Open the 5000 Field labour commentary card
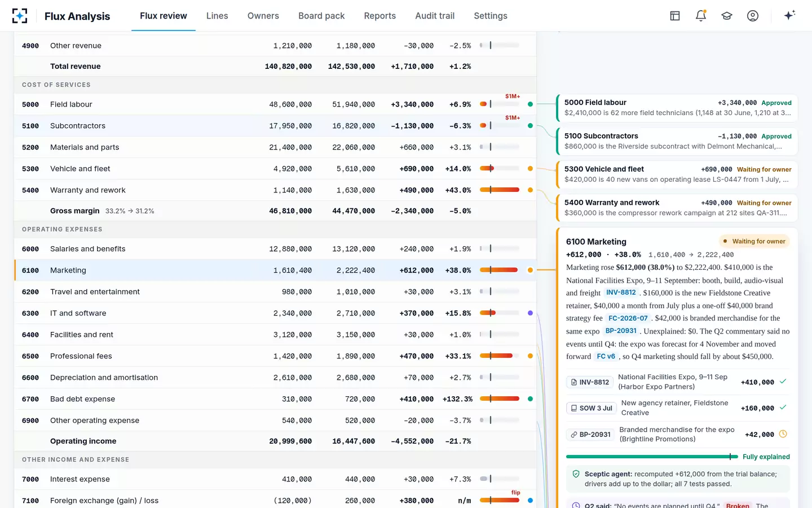 (x=677, y=108)
